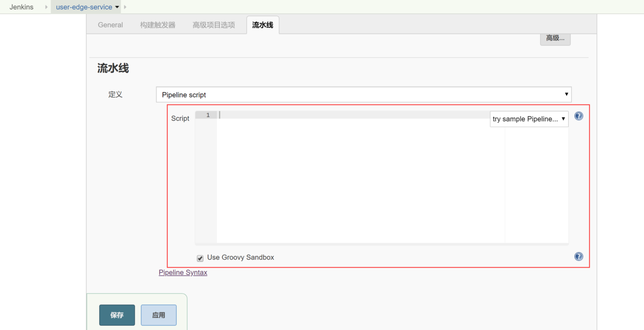Enable the Use Groovy Sandbox checkbox
This screenshot has width=644, height=330.
pyautogui.click(x=200, y=257)
